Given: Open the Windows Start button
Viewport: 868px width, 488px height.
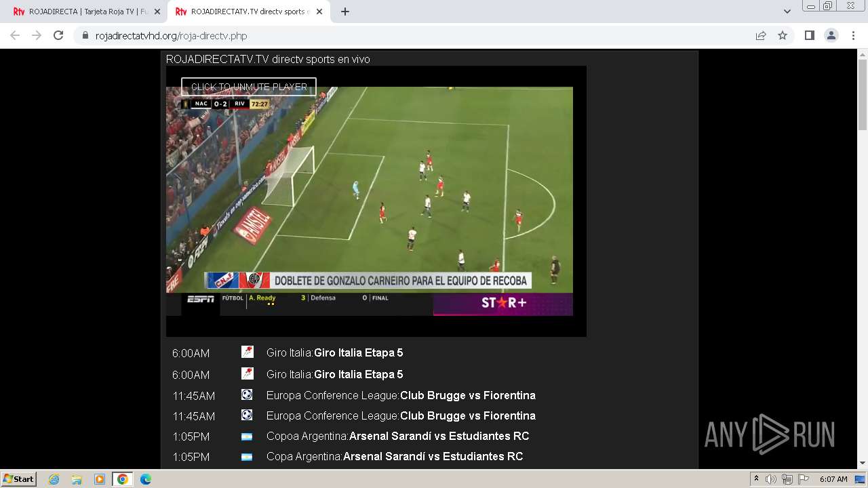Looking at the screenshot, I should 18,479.
